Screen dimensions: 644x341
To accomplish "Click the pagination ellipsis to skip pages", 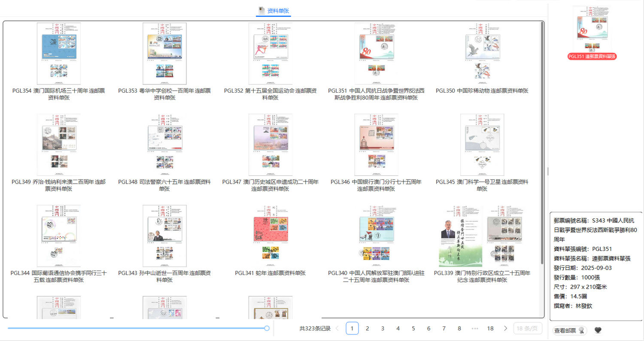I will [x=474, y=329].
